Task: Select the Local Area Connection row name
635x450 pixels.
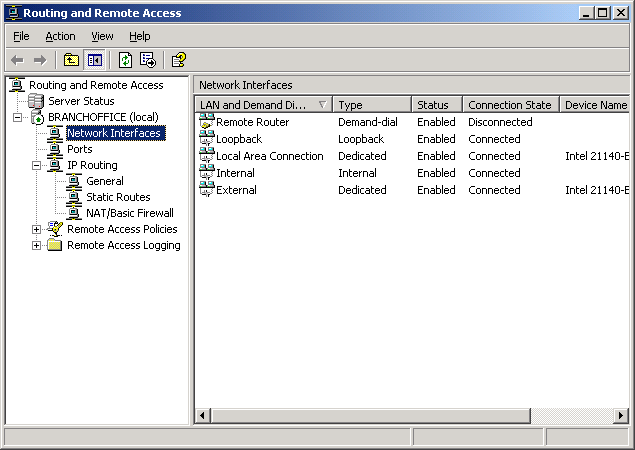Action: point(269,156)
